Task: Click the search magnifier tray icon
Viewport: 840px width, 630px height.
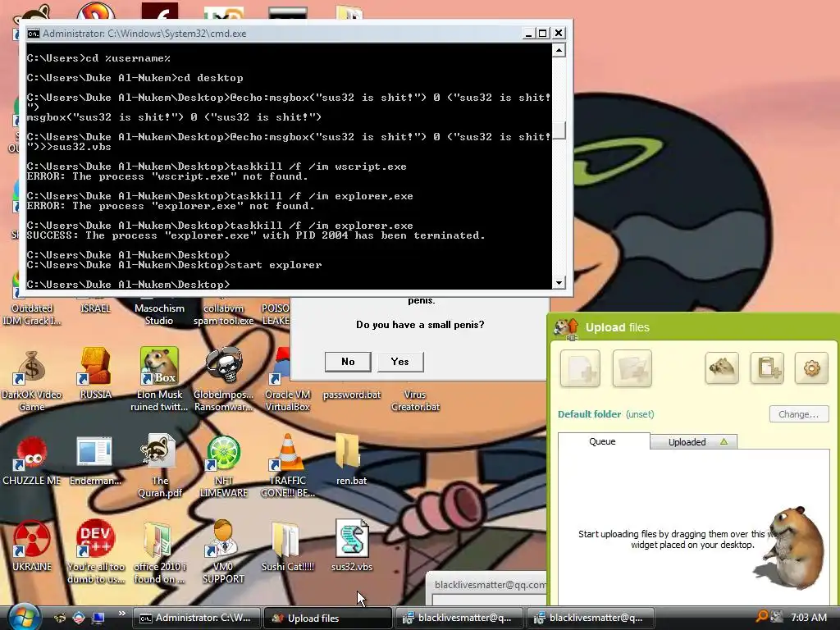Action: (x=761, y=617)
